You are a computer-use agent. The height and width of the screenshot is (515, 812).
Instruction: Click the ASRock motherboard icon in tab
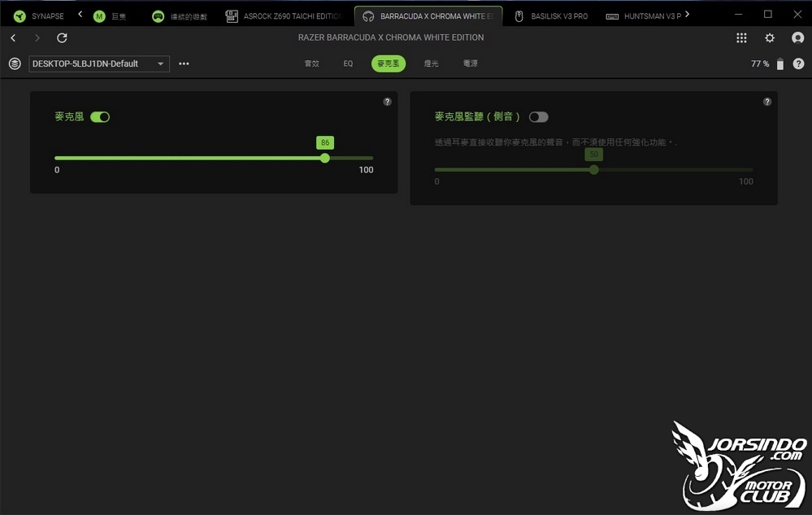click(x=232, y=16)
